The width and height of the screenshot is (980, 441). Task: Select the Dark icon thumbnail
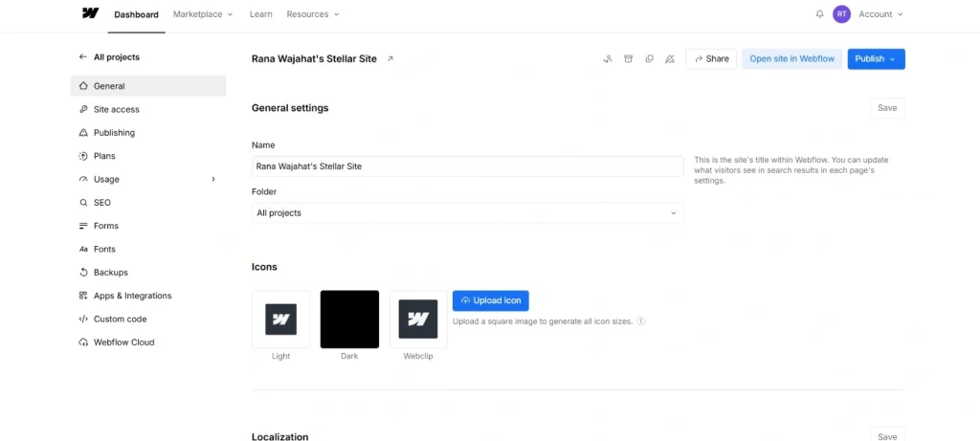pyautogui.click(x=349, y=320)
